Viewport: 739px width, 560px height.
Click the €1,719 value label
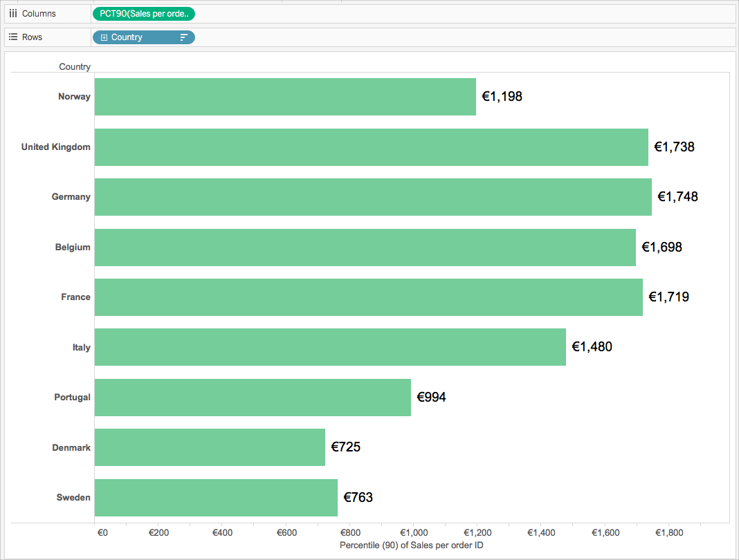(x=669, y=297)
